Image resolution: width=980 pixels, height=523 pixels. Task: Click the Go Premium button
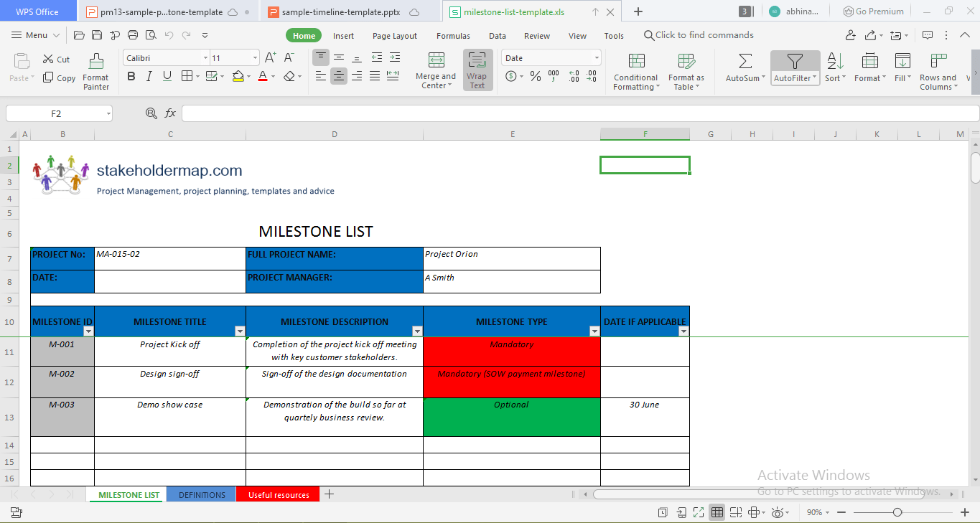874,11
